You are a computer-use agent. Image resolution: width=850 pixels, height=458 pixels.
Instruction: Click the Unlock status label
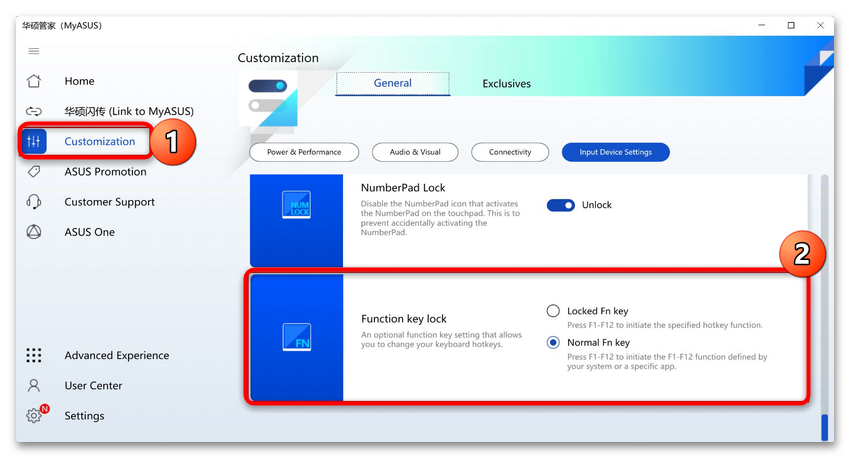coord(596,205)
